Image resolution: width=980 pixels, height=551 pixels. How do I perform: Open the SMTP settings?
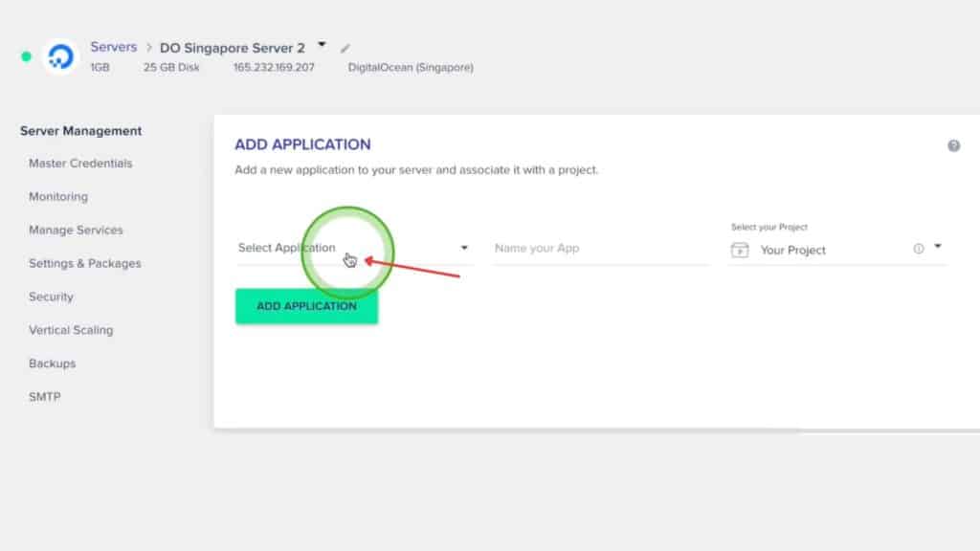tap(44, 396)
